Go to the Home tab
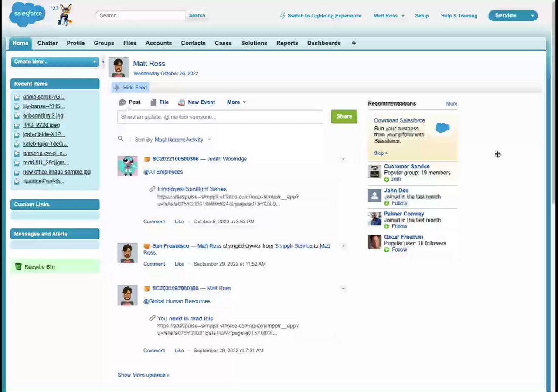The width and height of the screenshot is (558, 392). pyautogui.click(x=20, y=43)
